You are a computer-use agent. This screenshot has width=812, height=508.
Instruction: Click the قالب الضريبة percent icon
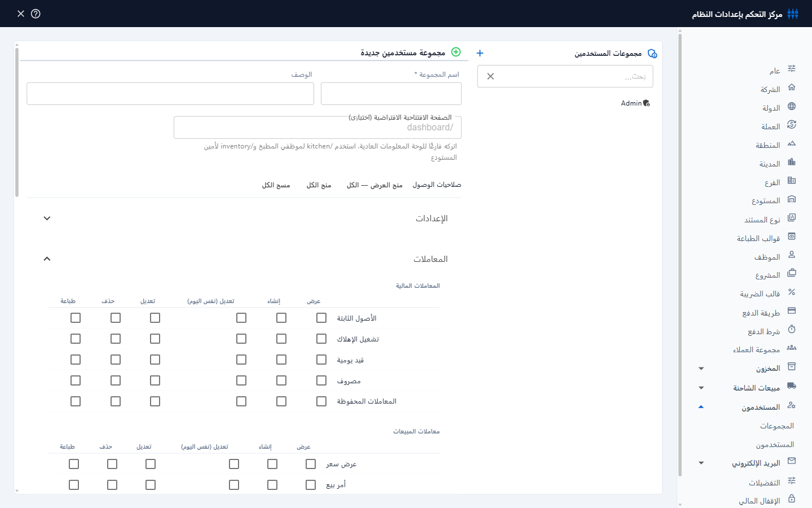coord(792,292)
